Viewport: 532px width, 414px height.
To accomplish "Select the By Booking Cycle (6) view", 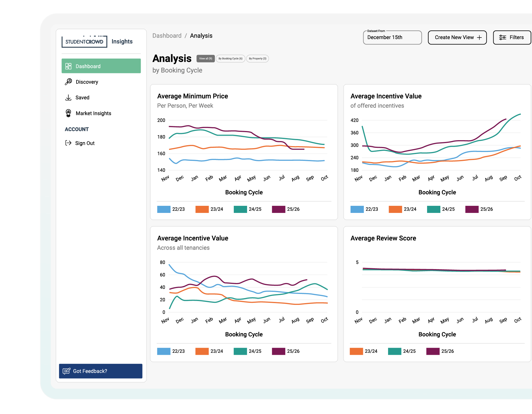I will (x=230, y=59).
